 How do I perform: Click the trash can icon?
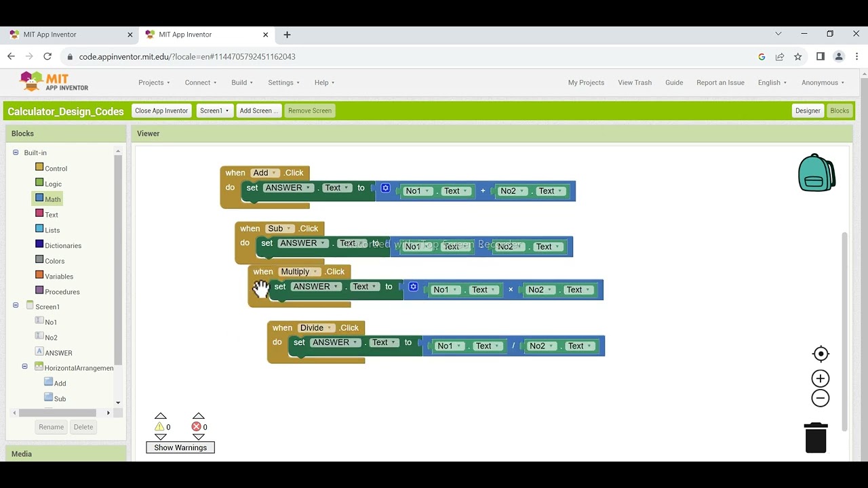tap(816, 437)
